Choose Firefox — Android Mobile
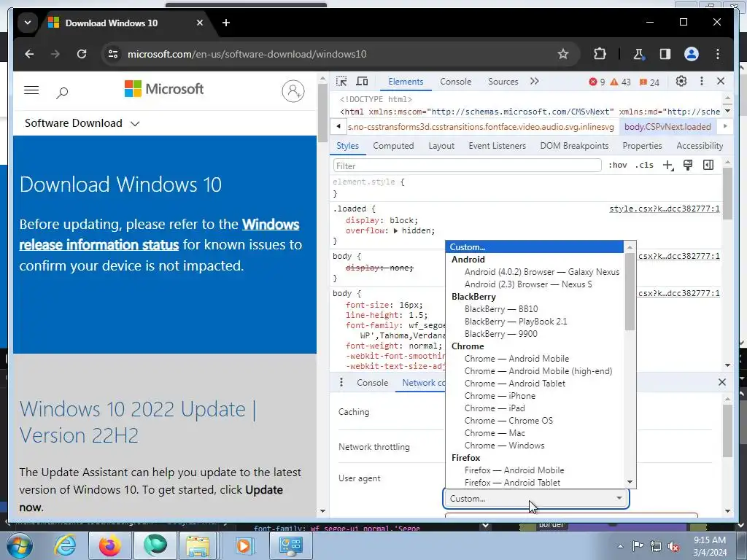The image size is (747, 560). (535, 470)
